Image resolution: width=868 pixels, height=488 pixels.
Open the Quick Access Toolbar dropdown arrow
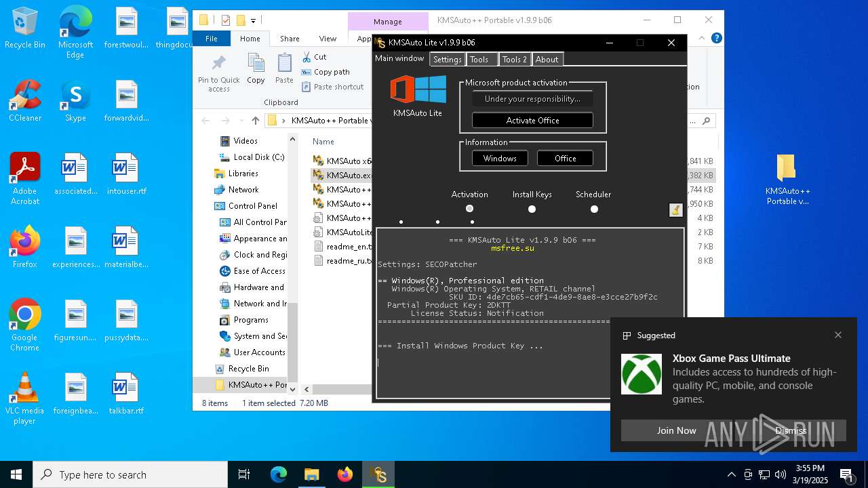[x=253, y=20]
